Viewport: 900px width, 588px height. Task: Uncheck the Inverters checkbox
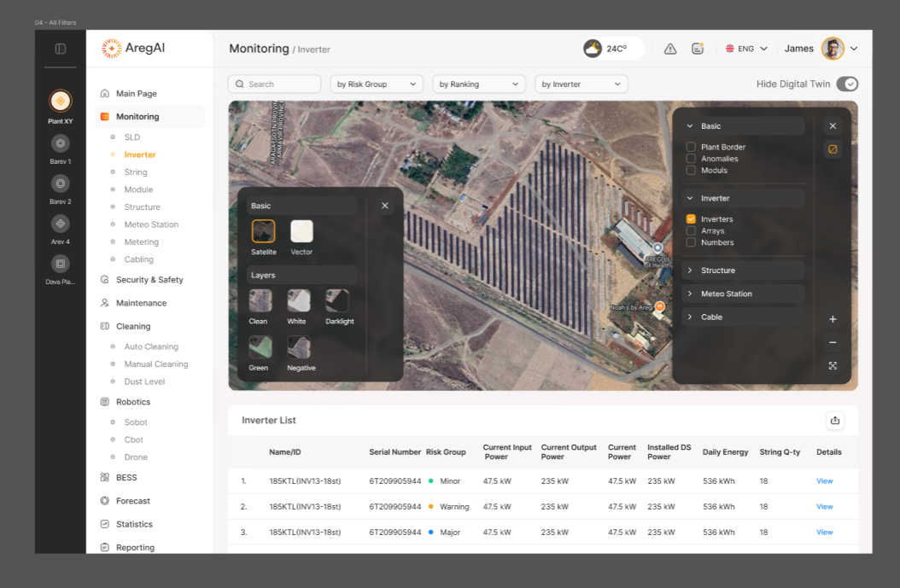pyautogui.click(x=691, y=219)
